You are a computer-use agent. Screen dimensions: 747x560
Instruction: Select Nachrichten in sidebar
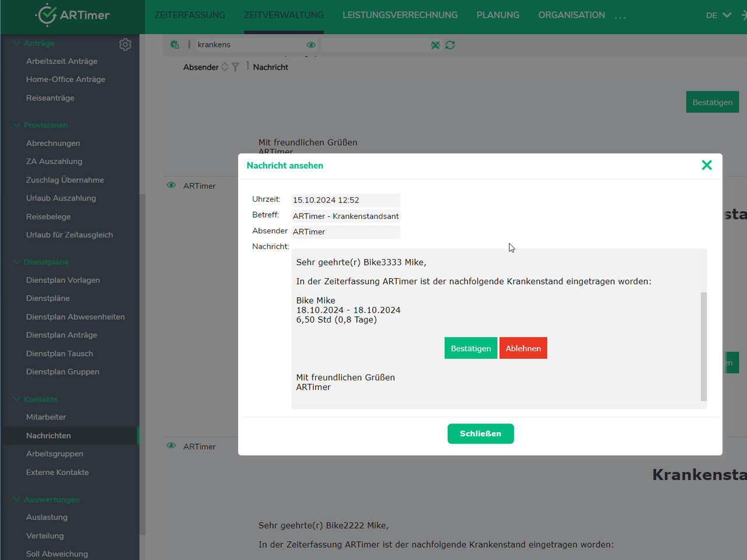tap(70, 436)
